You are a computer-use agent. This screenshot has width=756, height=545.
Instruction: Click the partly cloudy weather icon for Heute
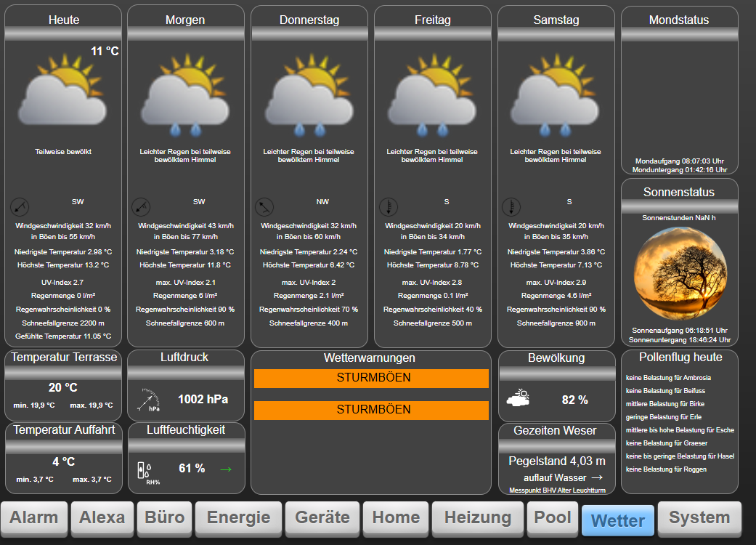[62, 91]
